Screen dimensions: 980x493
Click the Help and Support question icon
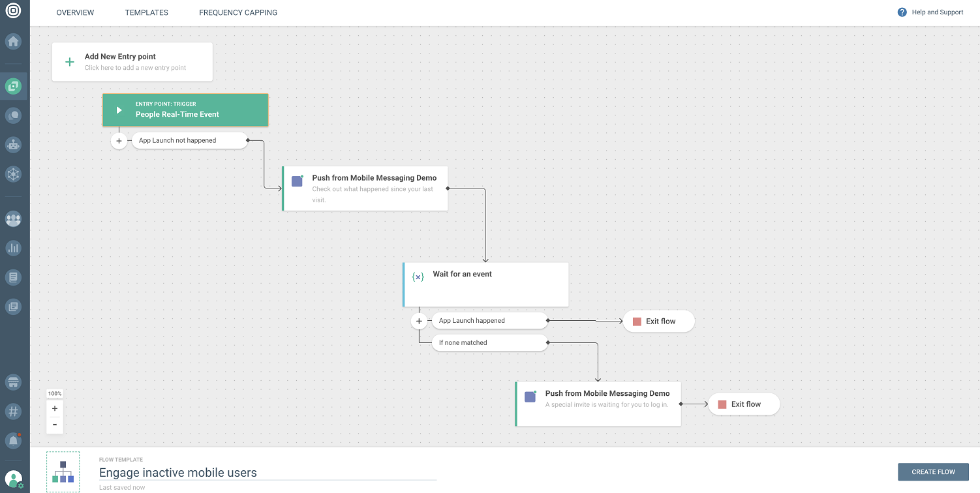[x=902, y=12]
